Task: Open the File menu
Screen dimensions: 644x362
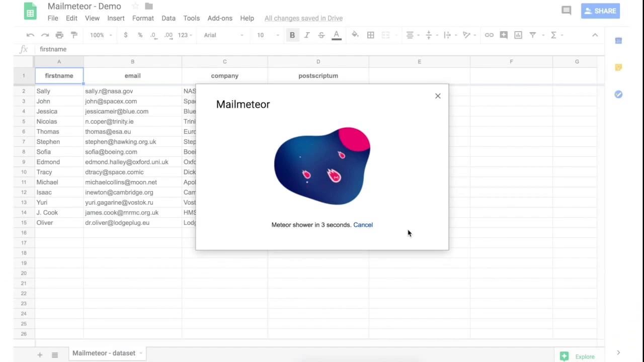Action: (x=53, y=18)
